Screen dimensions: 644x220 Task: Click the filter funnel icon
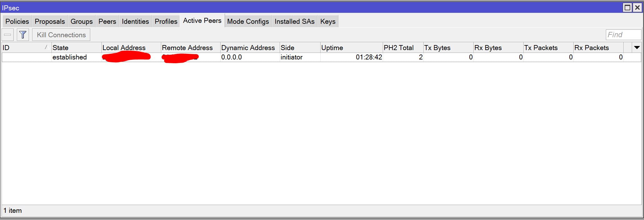coord(23,35)
